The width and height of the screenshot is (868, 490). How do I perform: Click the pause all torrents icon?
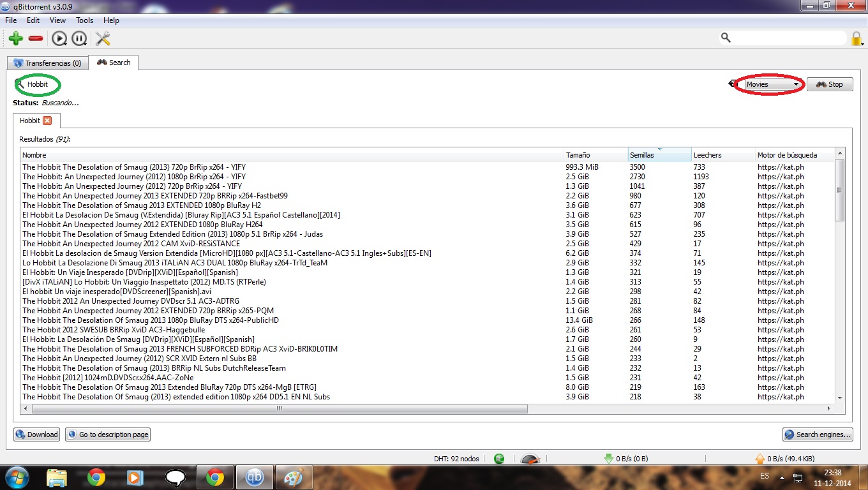tap(79, 39)
